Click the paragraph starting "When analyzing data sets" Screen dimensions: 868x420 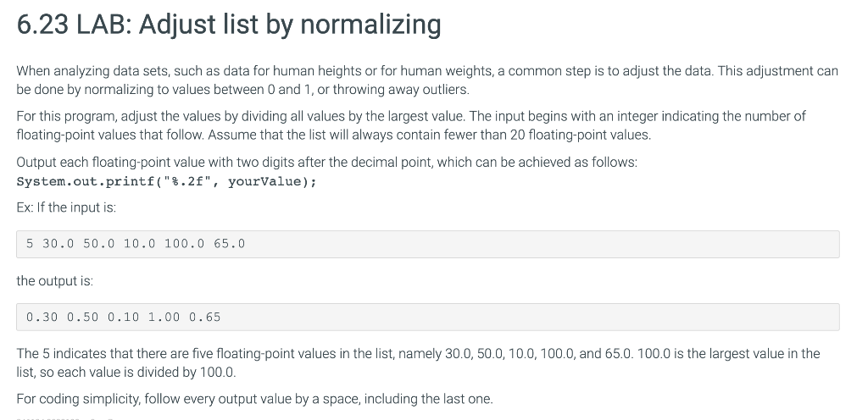427,80
